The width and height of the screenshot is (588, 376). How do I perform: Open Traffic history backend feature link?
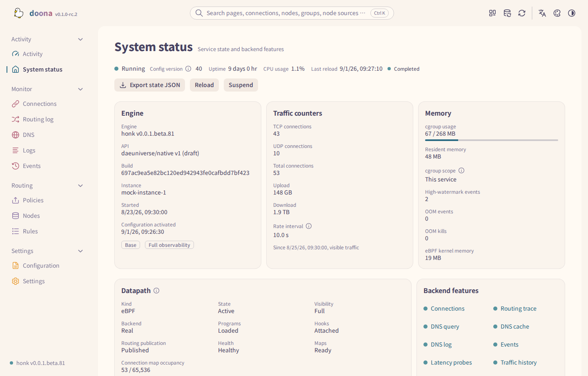(519, 363)
